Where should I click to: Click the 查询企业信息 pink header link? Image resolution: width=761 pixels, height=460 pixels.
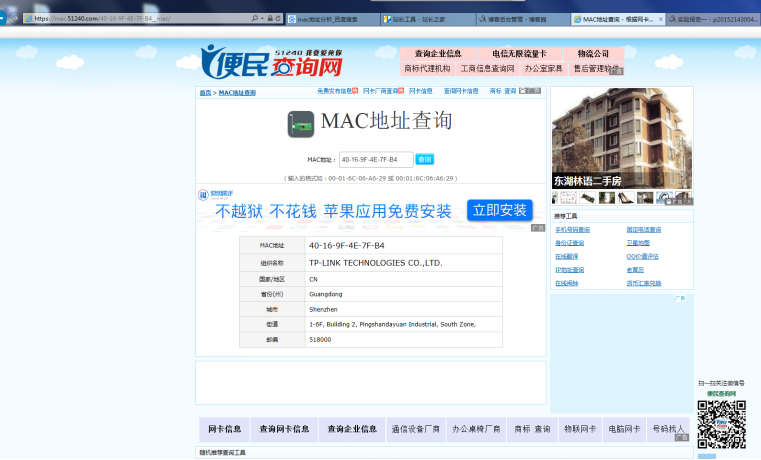click(x=438, y=53)
